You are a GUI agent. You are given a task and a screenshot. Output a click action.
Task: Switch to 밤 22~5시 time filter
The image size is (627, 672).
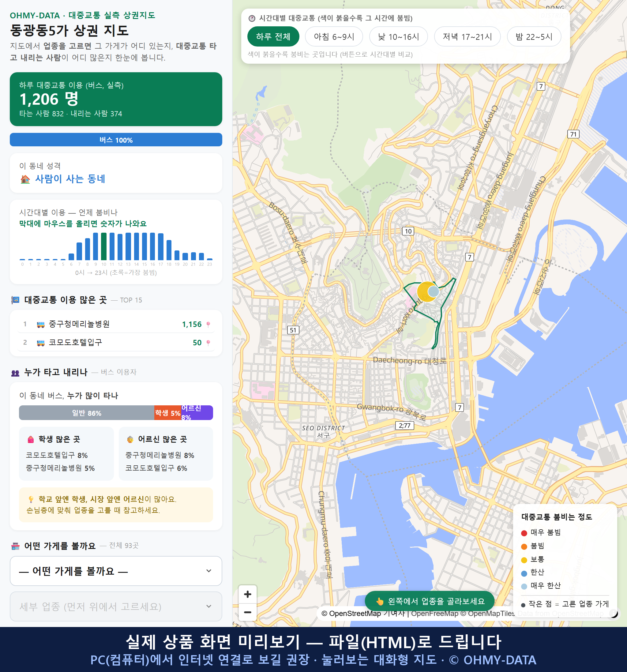pos(534,36)
